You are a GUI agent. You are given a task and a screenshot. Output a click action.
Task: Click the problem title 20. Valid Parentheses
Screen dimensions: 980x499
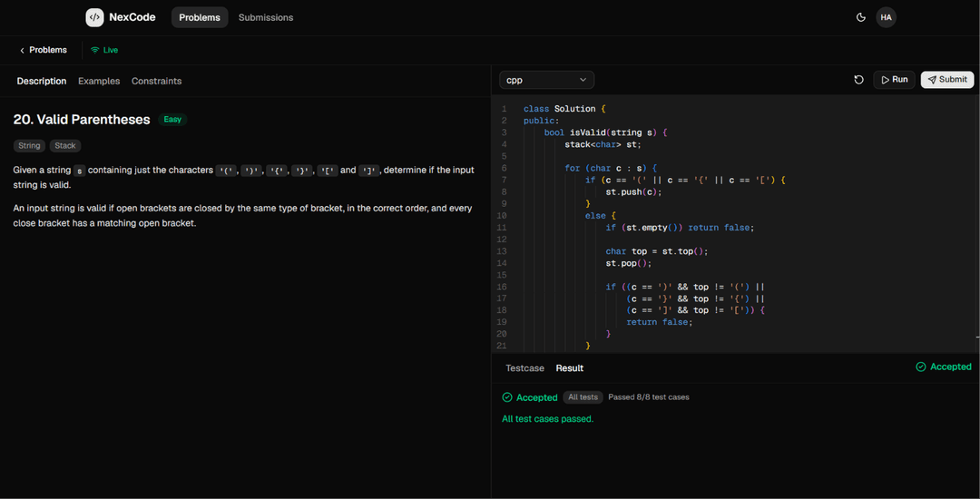82,119
